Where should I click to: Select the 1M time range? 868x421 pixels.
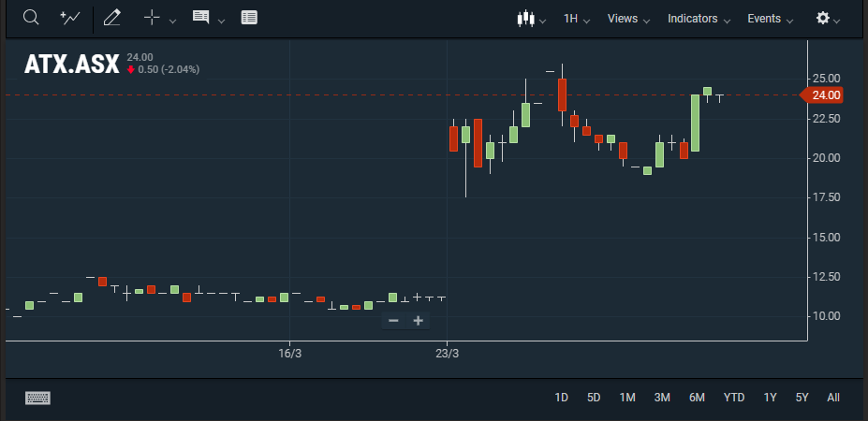coord(627,398)
